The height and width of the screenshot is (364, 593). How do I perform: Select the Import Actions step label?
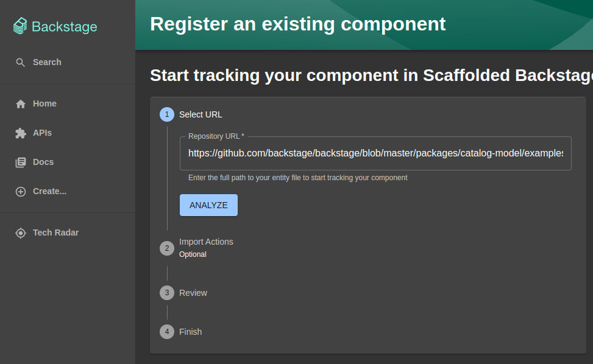206,242
